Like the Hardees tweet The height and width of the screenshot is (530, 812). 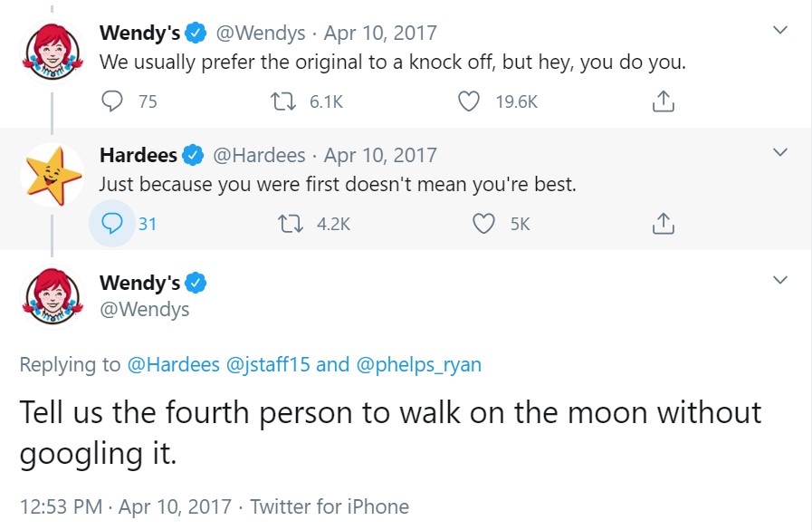click(485, 223)
